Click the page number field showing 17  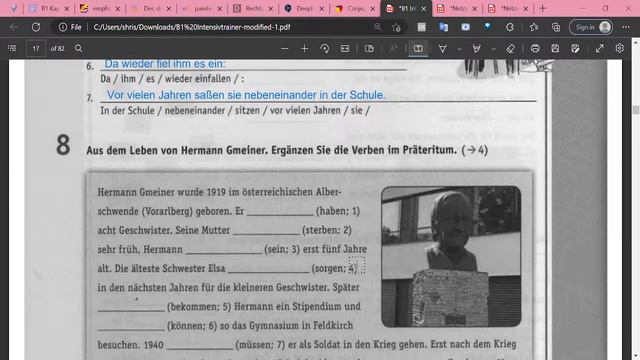pyautogui.click(x=36, y=49)
